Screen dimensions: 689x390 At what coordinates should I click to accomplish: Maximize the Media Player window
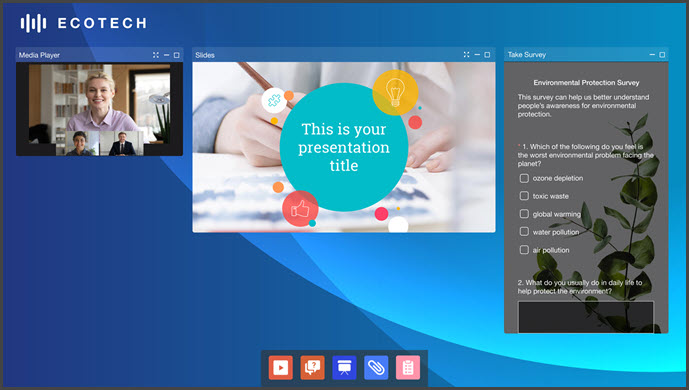coord(177,55)
